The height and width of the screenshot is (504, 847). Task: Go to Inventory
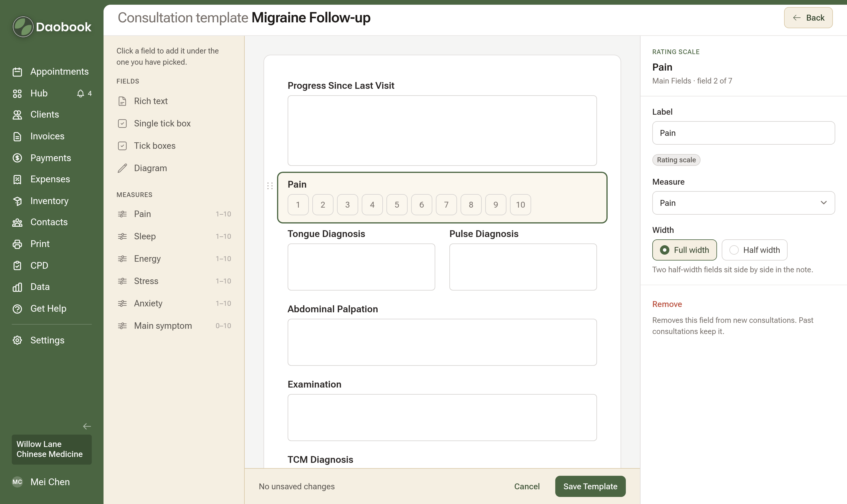(x=52, y=201)
